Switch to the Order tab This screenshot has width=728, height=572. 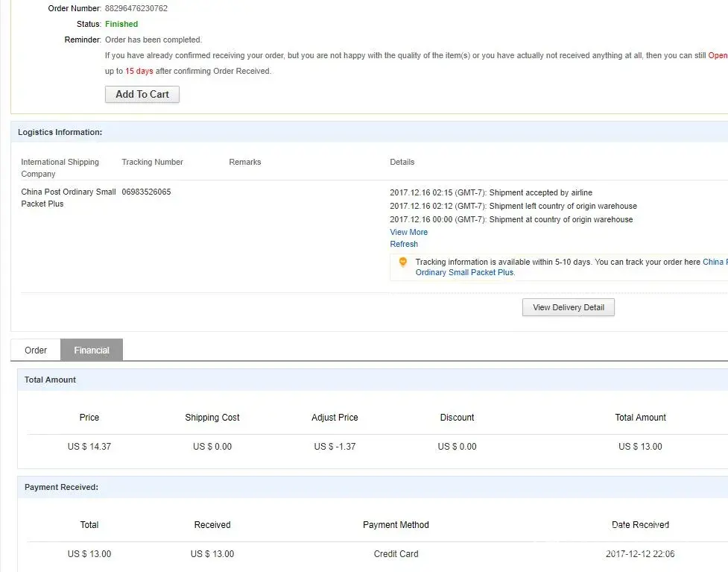tap(36, 350)
